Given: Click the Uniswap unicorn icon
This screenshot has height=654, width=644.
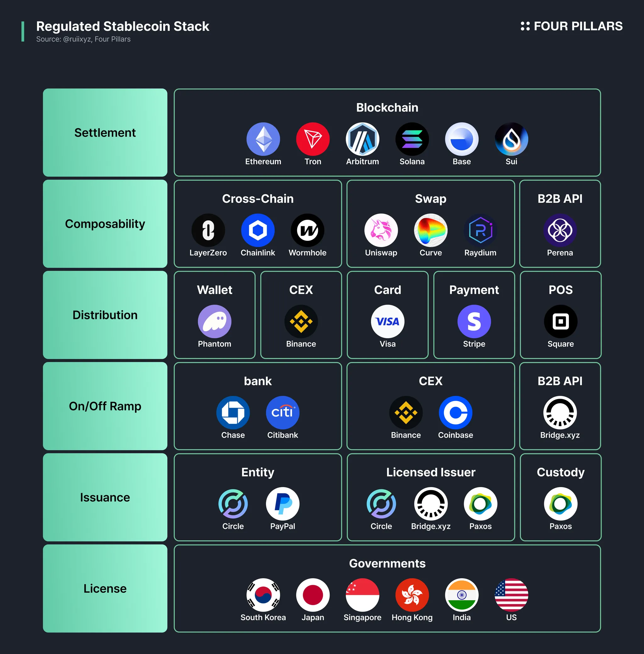Looking at the screenshot, I should coord(381,230).
